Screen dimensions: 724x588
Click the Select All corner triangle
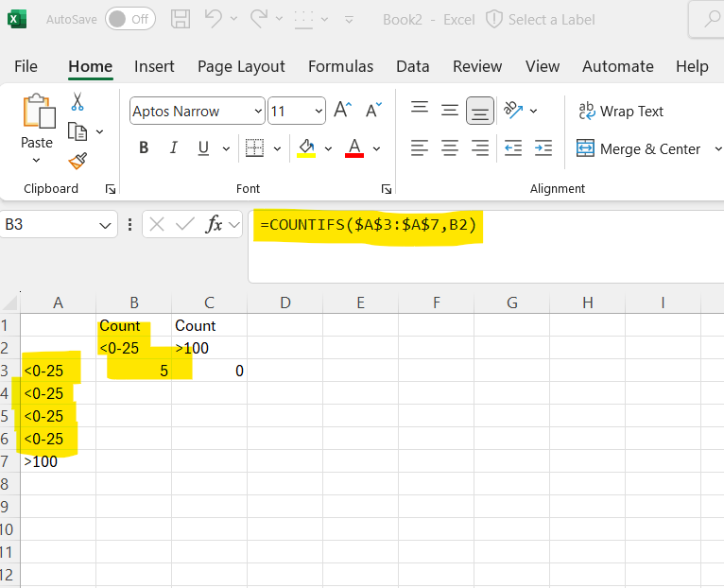click(x=10, y=303)
